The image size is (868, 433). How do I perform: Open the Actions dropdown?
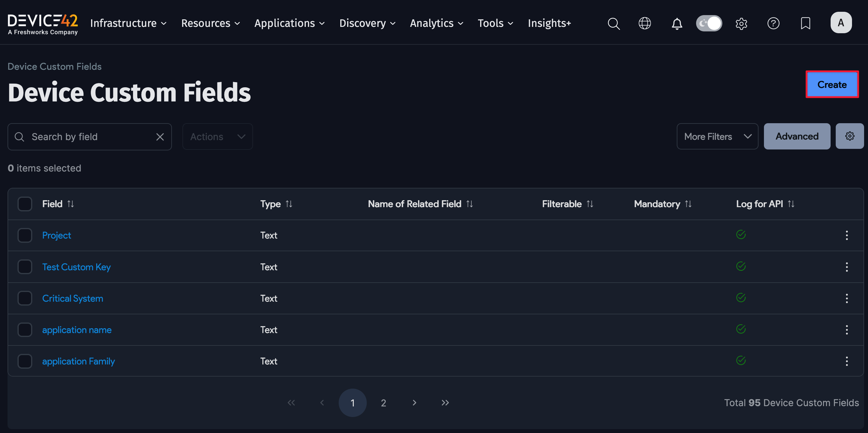tap(217, 136)
